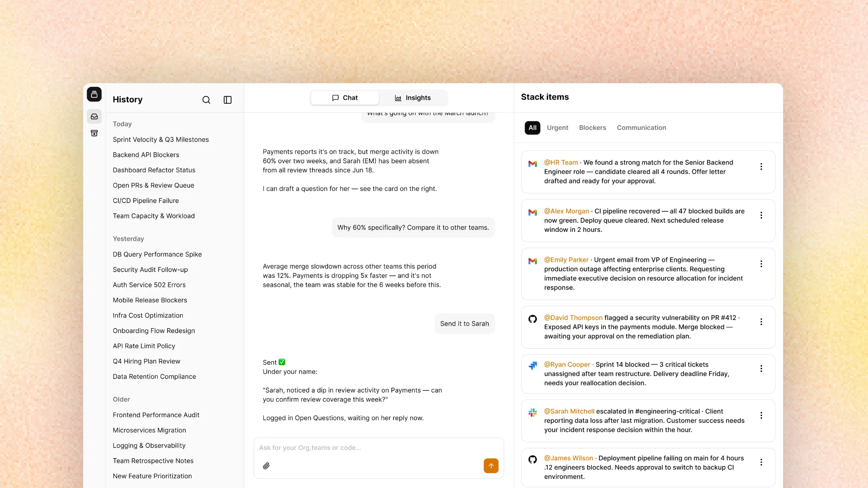
Task: Attach a file with the paperclip icon
Action: point(266,466)
